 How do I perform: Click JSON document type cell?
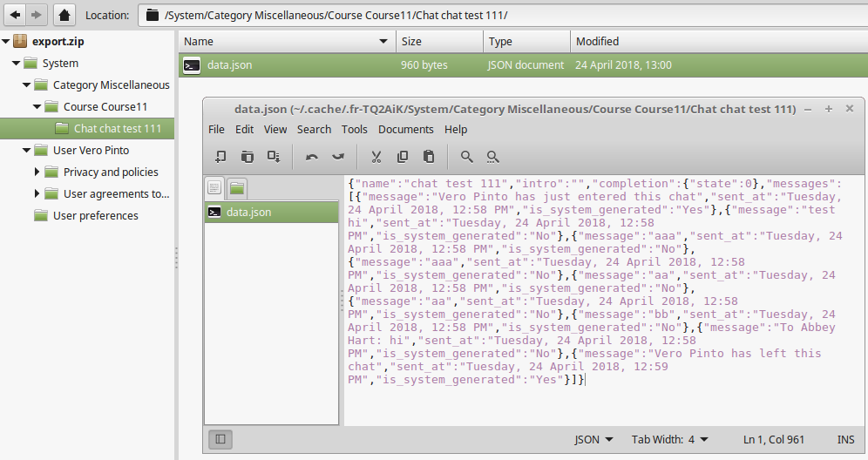coord(526,64)
